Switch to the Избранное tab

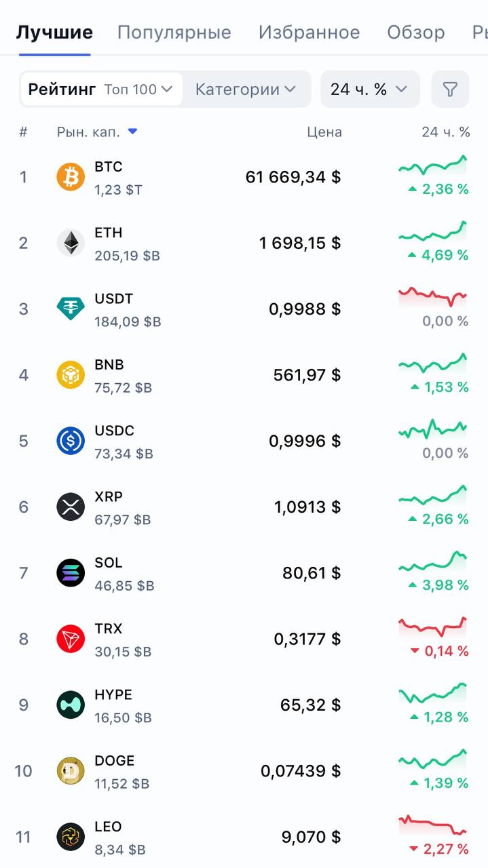point(309,32)
